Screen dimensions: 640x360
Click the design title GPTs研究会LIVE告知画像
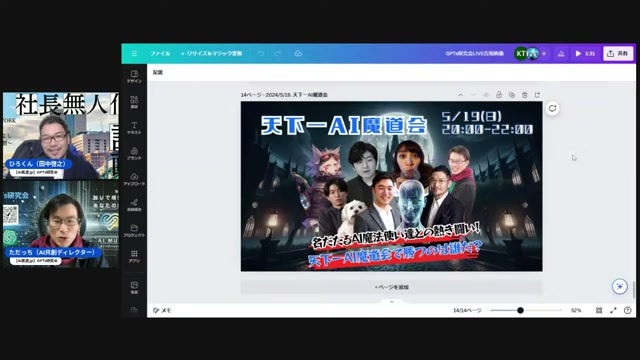474,53
